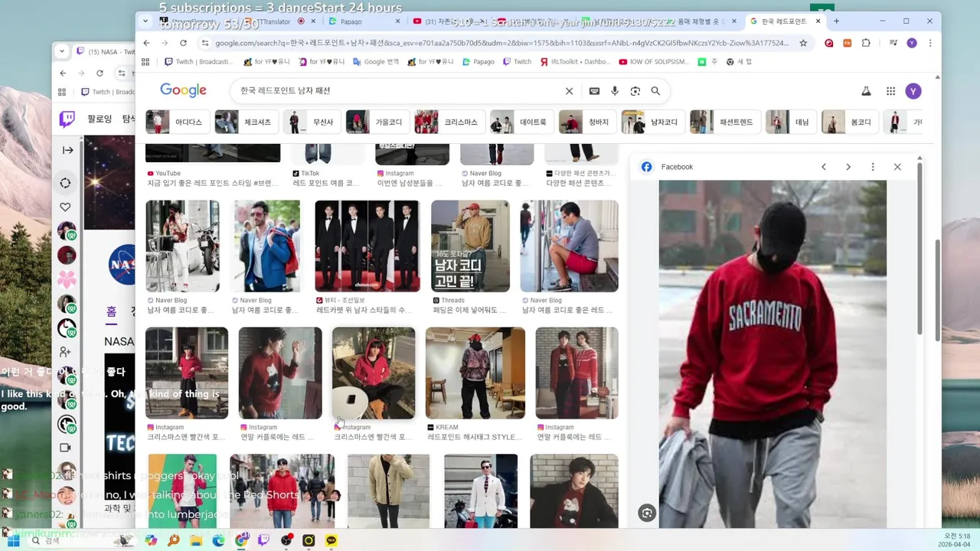980x551 pixels.
Task: Open KakaoTalk from the taskbar
Action: [x=331, y=540]
